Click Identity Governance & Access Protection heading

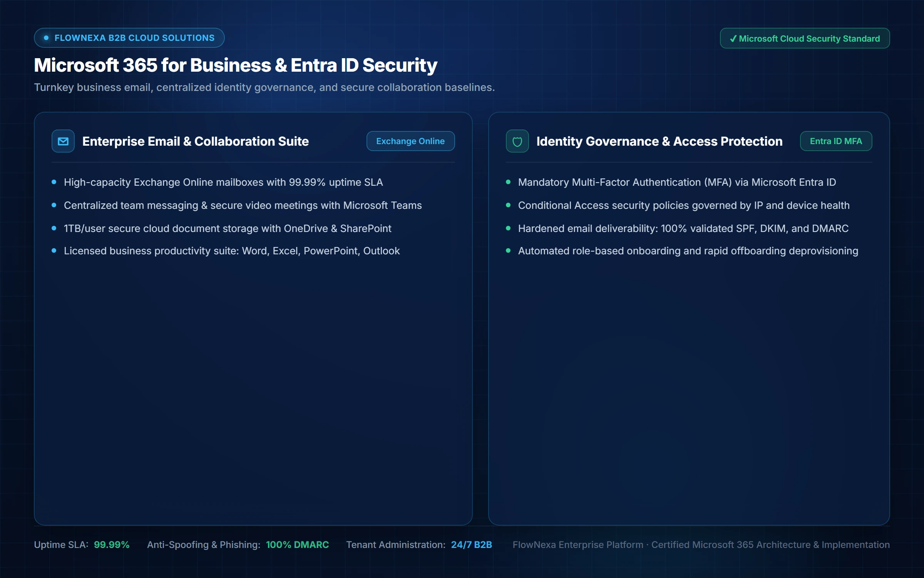[x=660, y=141]
